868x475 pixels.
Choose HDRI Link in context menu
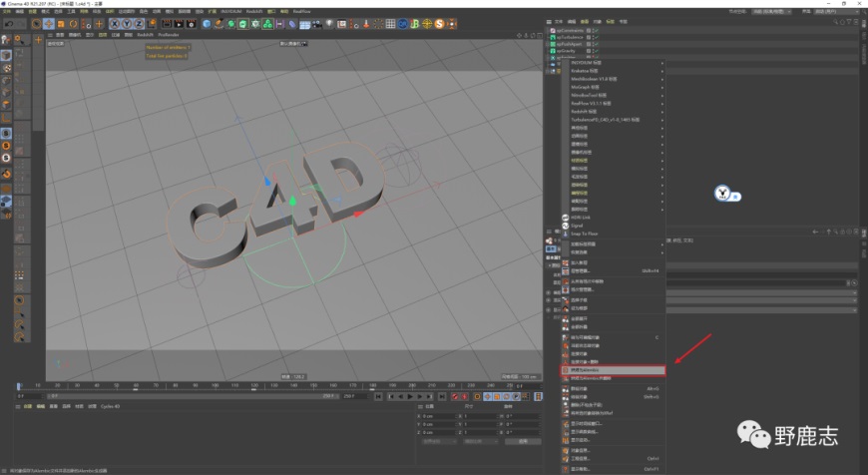[614, 218]
